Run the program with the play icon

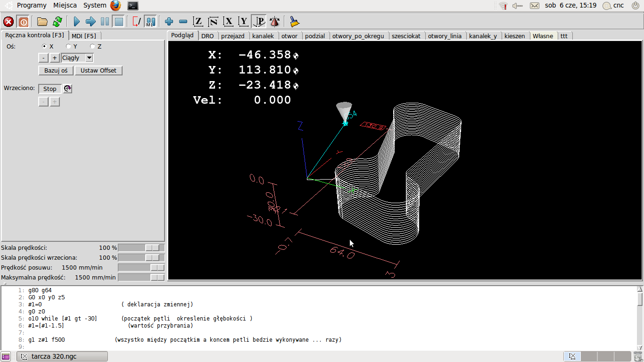77,22
